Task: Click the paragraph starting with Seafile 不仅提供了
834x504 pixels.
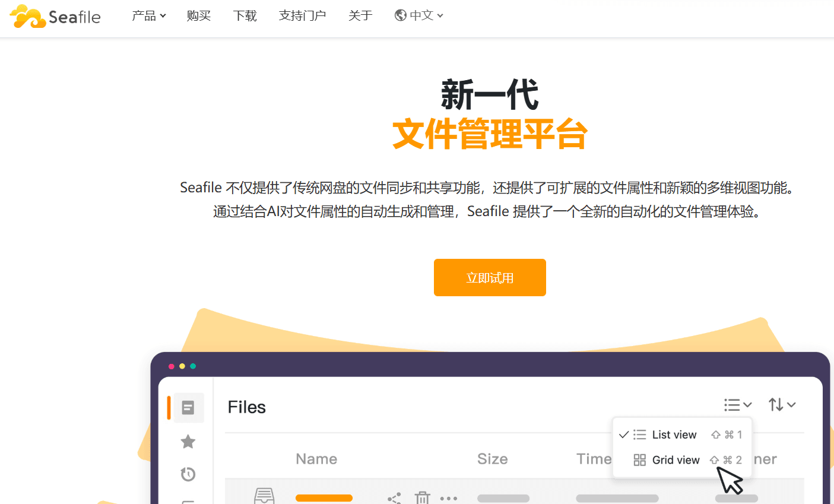Action: pyautogui.click(x=487, y=188)
